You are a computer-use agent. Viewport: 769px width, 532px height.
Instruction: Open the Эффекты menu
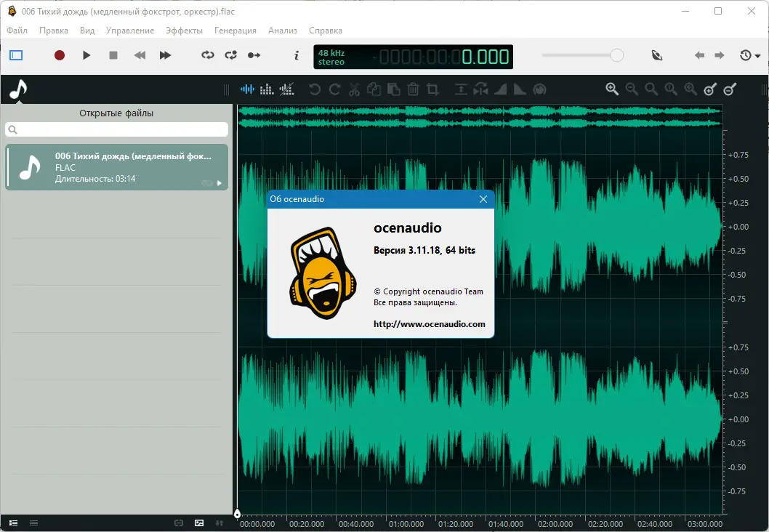click(x=184, y=31)
